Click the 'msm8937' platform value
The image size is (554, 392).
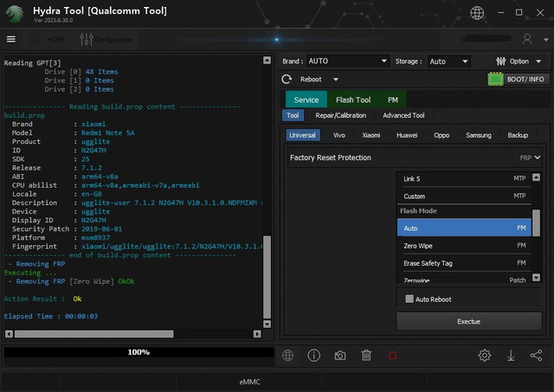coord(95,238)
